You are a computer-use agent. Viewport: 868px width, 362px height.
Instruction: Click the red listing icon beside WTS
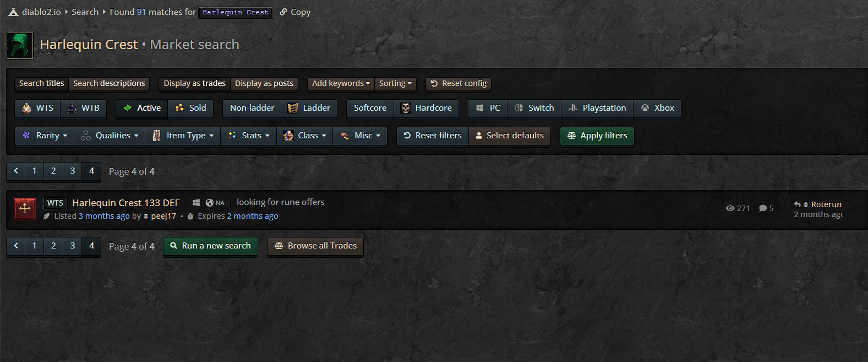coord(25,208)
